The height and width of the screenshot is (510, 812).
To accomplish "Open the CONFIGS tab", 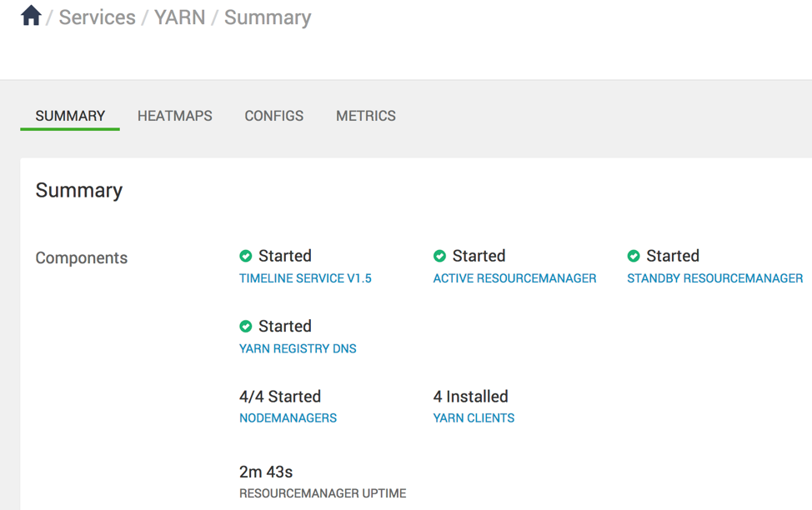I will 273,116.
